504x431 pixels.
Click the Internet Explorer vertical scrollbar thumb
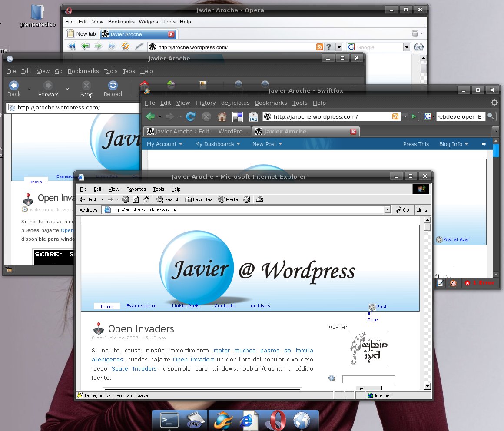(427, 227)
